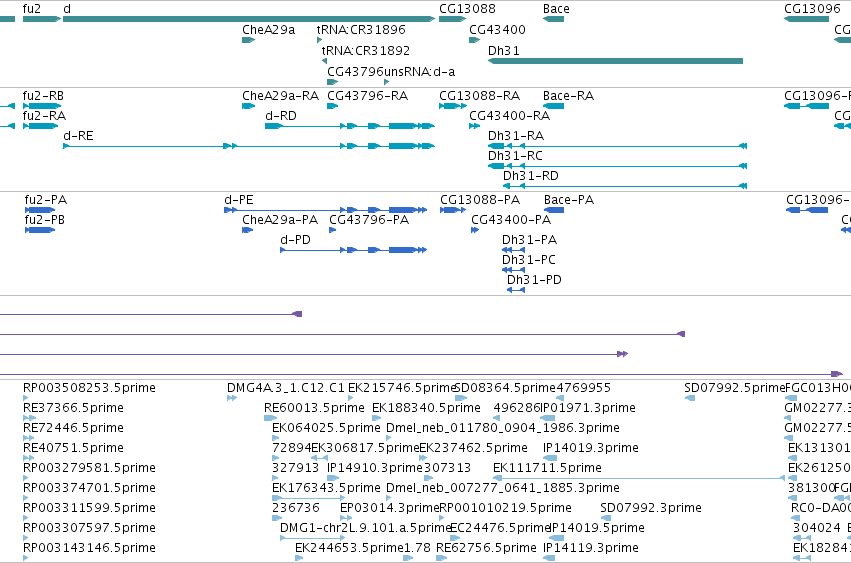Click the RE72446.5prime EST label
This screenshot has height=563, width=851.
pos(73,428)
